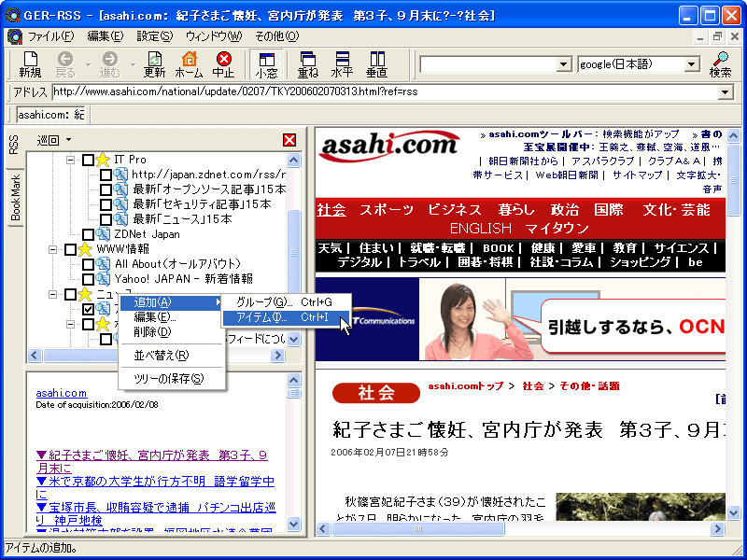Open the asahi.com link in feed pane
The image size is (747, 560).
pos(62,393)
